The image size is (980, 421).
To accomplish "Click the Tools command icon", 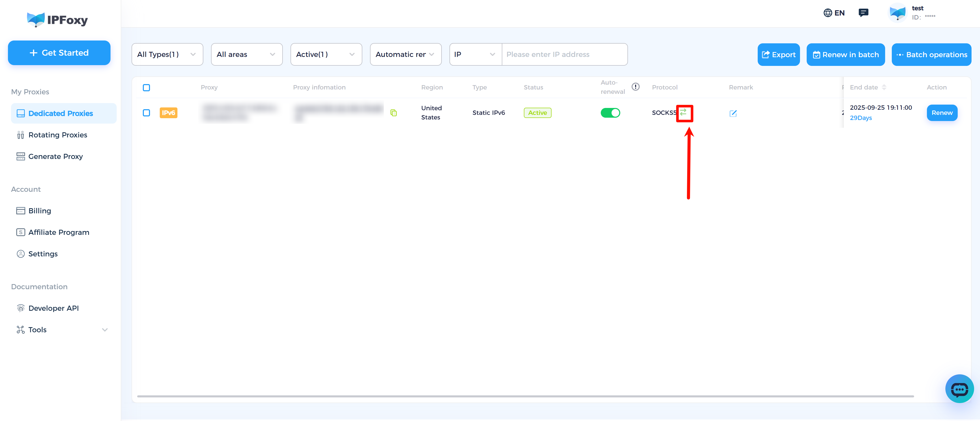I will coord(21,330).
